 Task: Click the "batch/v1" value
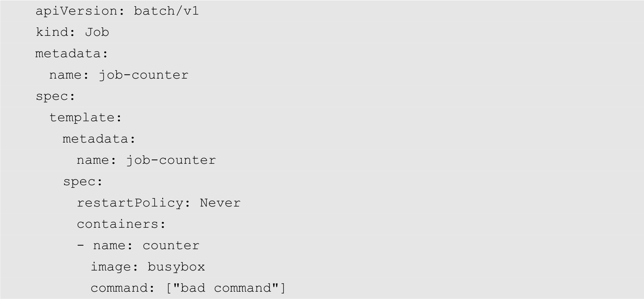166,11
